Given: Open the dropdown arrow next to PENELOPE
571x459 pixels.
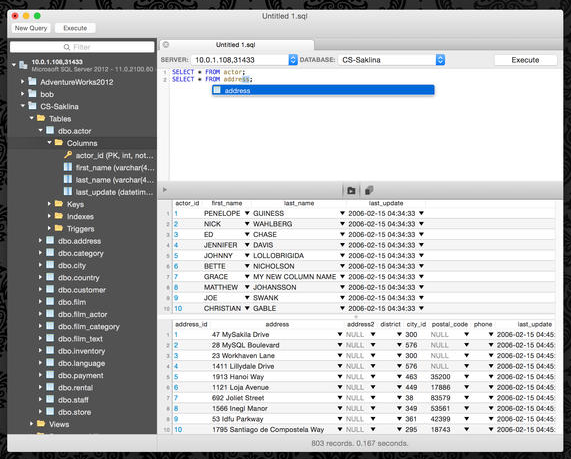Looking at the screenshot, I should pyautogui.click(x=247, y=213).
